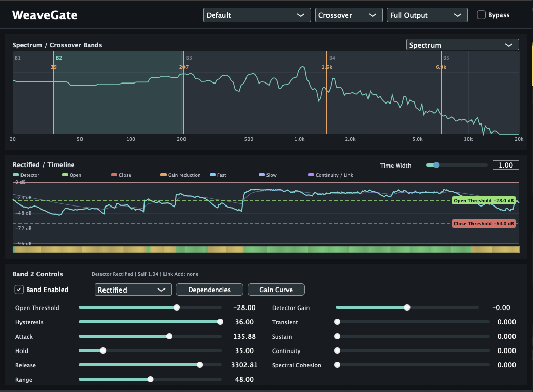Click the Range value 48.00
This screenshot has height=392, width=533.
tap(244, 379)
